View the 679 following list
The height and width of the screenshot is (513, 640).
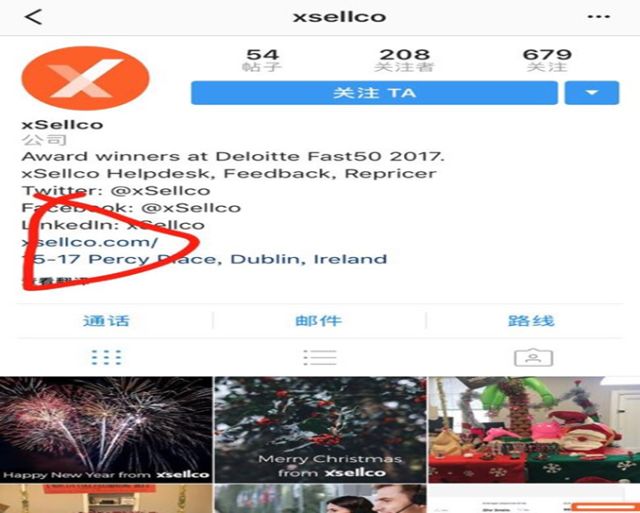(x=547, y=60)
